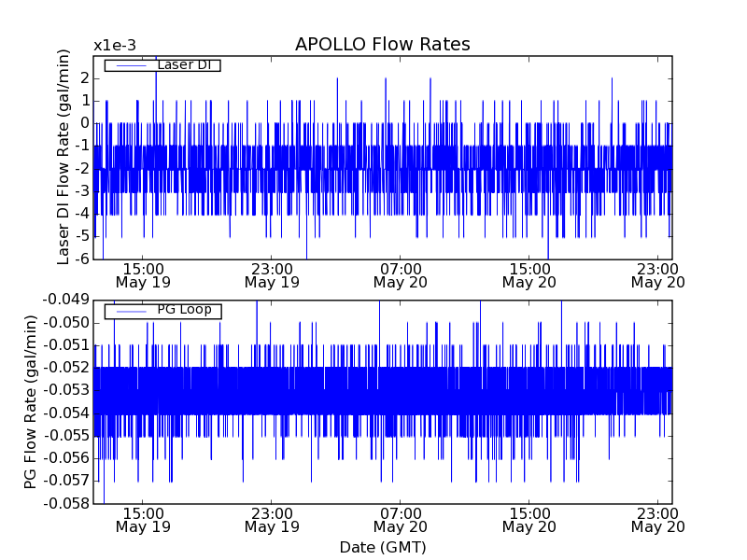Select 23:00 May 20 tick on PG plot
This screenshot has width=747, height=560.
pos(657,520)
